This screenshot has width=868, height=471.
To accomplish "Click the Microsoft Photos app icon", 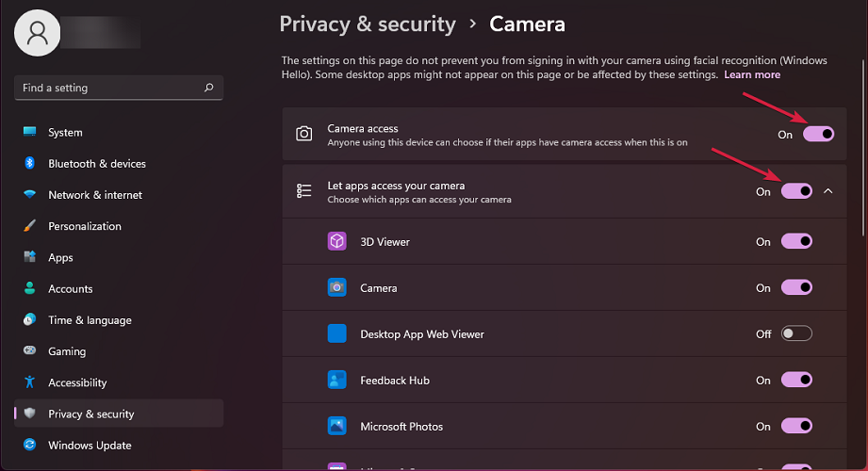I will (337, 427).
